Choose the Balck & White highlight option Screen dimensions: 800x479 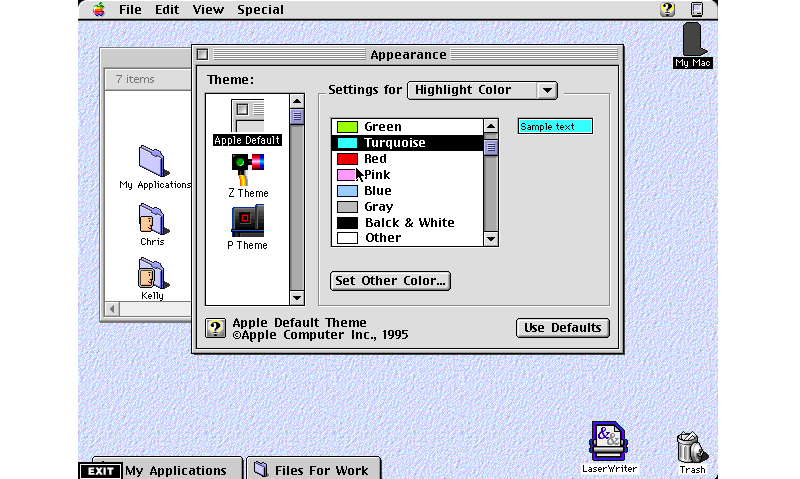[407, 223]
